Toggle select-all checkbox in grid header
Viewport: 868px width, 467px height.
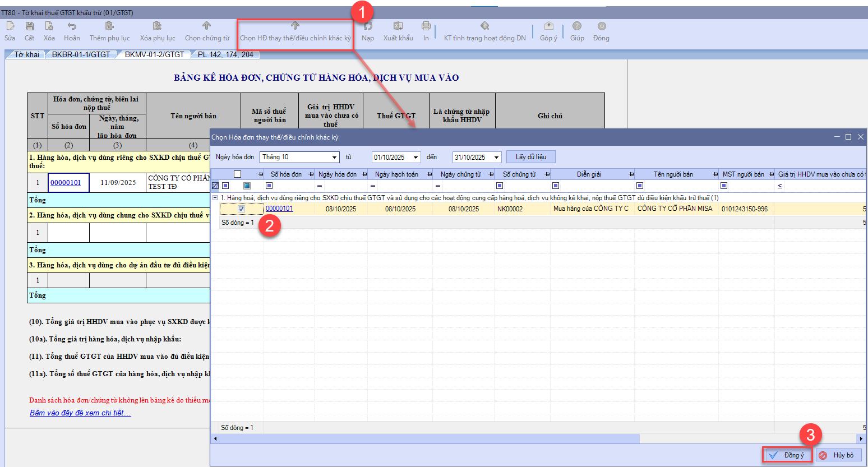(x=237, y=174)
